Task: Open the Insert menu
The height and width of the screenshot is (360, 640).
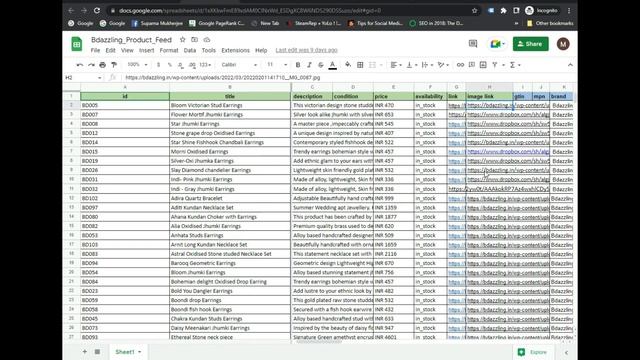Action: coord(147,50)
